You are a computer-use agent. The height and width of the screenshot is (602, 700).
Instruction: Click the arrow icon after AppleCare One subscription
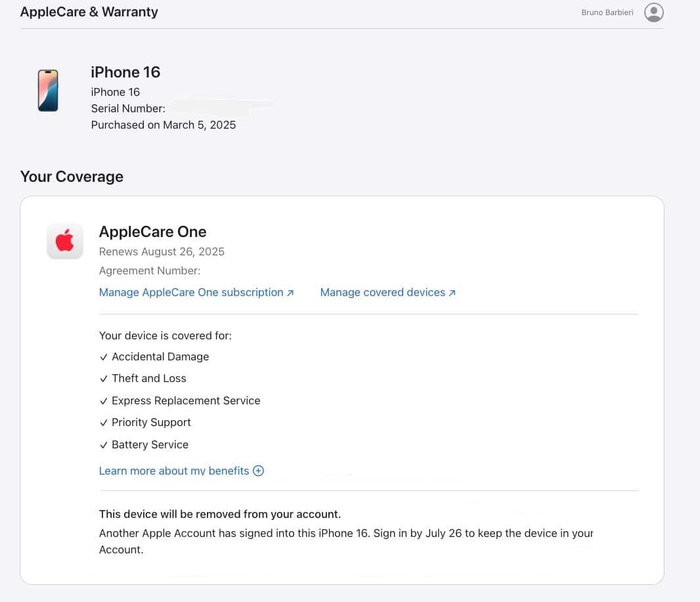coord(290,293)
